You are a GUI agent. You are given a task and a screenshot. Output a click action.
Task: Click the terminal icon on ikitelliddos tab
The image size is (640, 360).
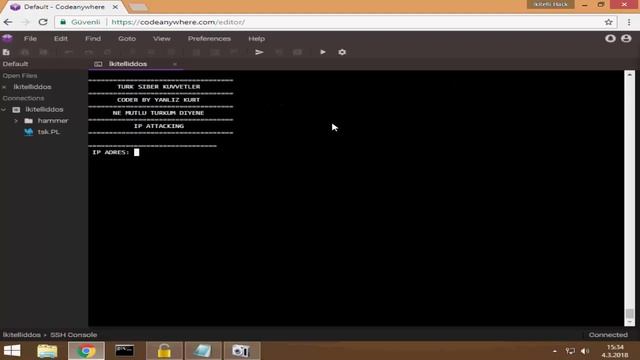coord(98,64)
